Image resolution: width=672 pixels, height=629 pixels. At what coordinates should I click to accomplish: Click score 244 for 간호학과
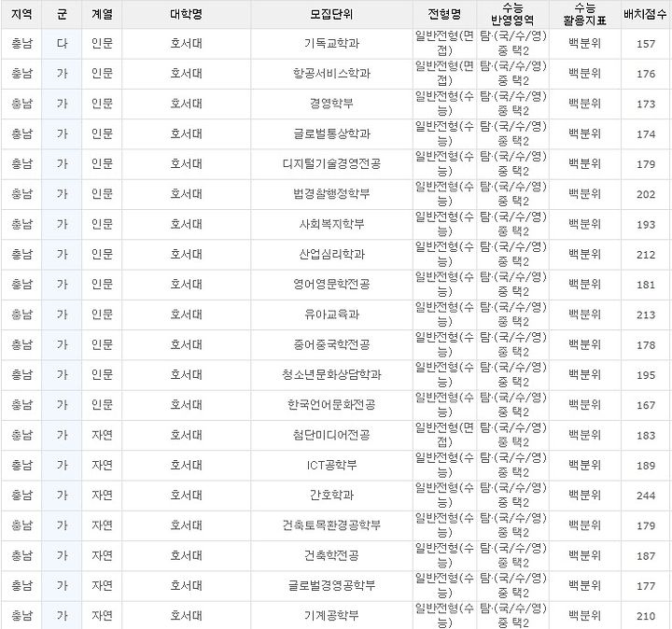(646, 496)
